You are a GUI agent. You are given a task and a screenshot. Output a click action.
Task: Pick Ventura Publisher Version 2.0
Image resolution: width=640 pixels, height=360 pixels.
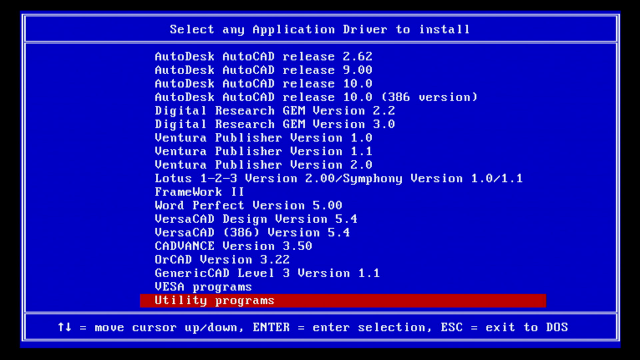point(263,164)
